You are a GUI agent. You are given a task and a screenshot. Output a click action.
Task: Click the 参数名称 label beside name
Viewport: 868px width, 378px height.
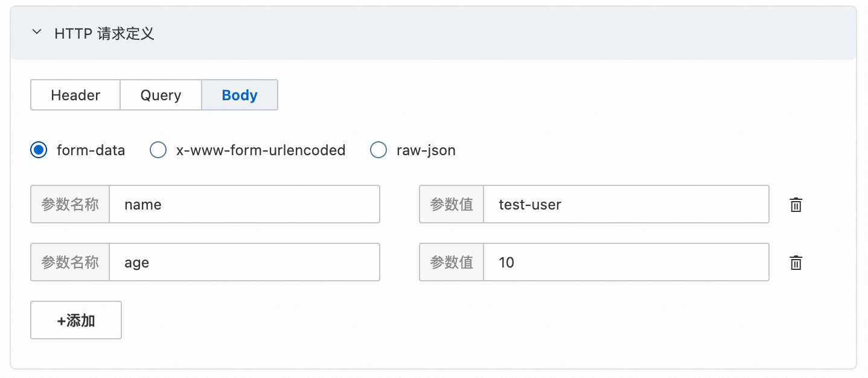tap(70, 204)
